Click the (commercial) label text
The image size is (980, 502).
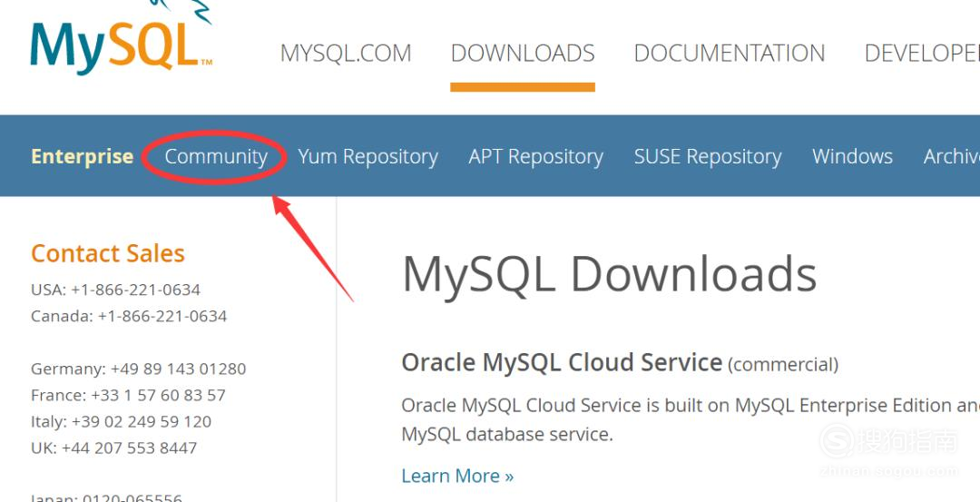coord(782,364)
